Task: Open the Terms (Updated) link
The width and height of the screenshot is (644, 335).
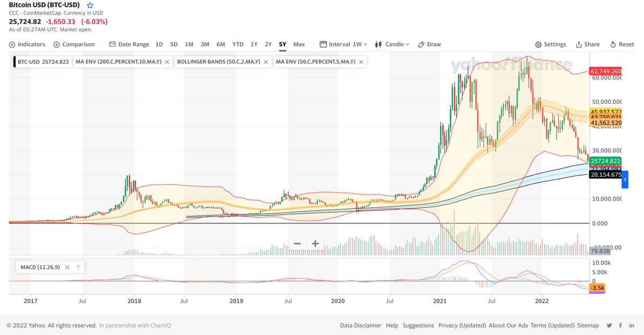Action: tap(553, 325)
